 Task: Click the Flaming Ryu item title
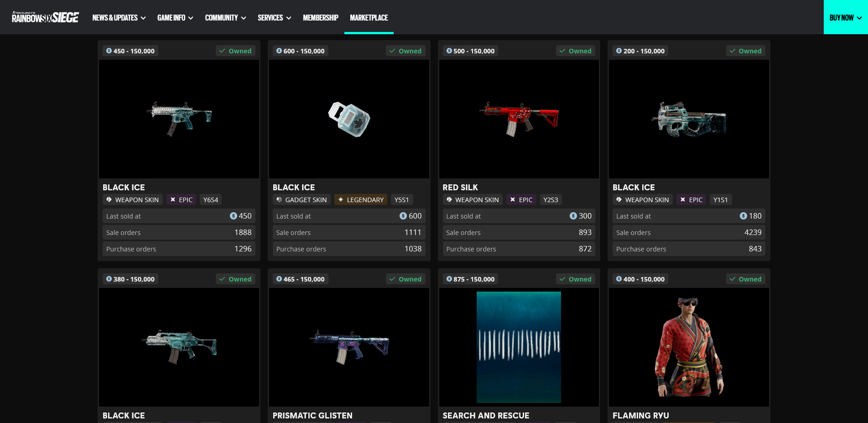click(641, 415)
